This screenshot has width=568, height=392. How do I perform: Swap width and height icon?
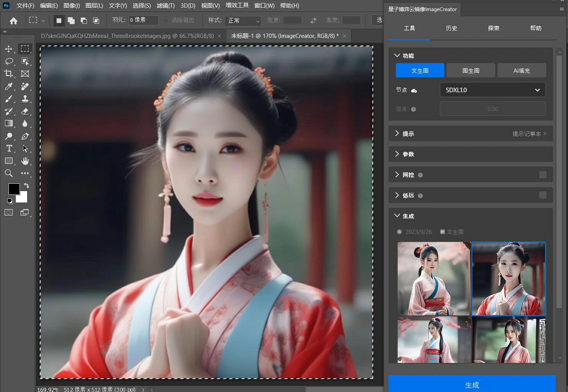(313, 20)
